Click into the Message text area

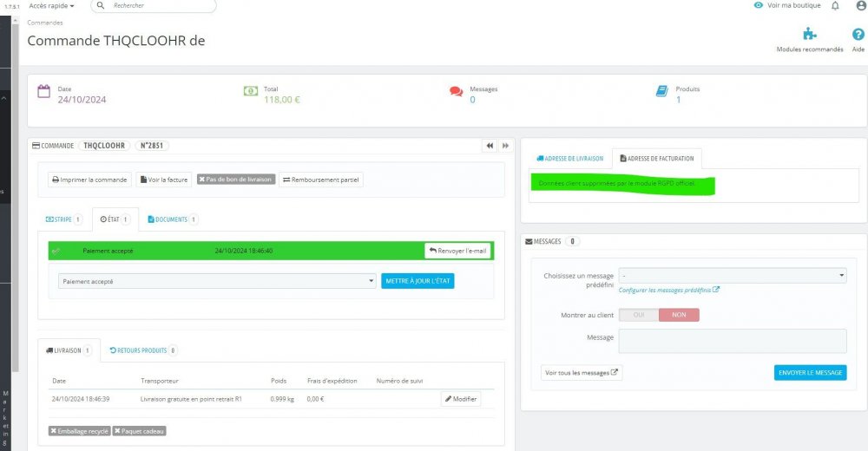coord(733,341)
